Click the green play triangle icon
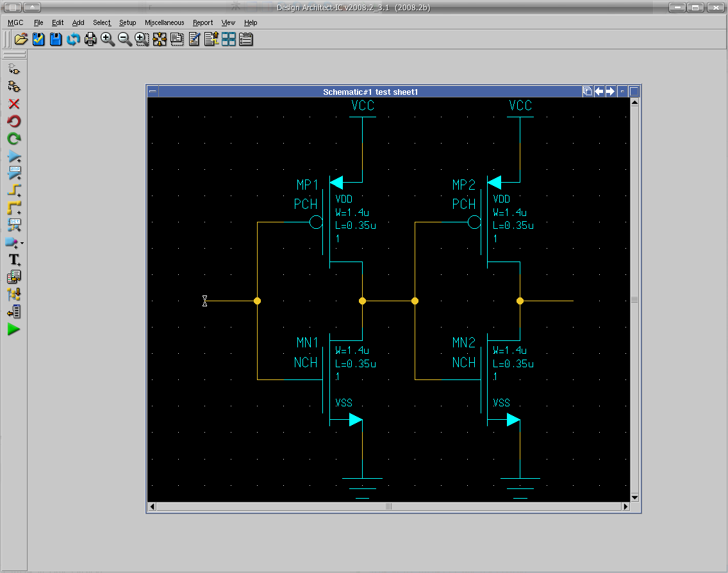Image resolution: width=728 pixels, height=573 pixels. tap(13, 329)
